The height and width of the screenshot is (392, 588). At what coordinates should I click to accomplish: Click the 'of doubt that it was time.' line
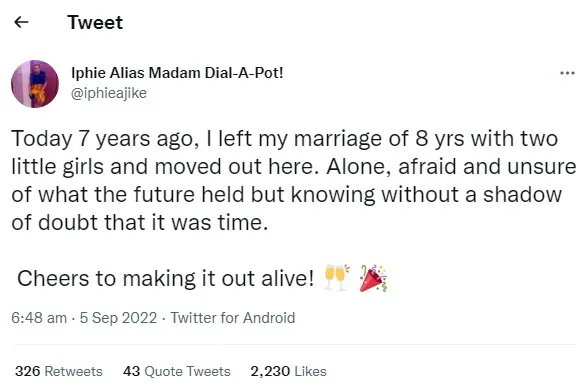pyautogui.click(x=140, y=222)
